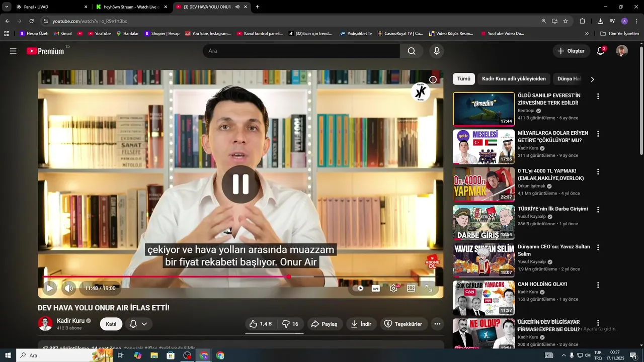Click the Oluştur create button
Viewport: 644px width, 362px height.
[x=571, y=51]
